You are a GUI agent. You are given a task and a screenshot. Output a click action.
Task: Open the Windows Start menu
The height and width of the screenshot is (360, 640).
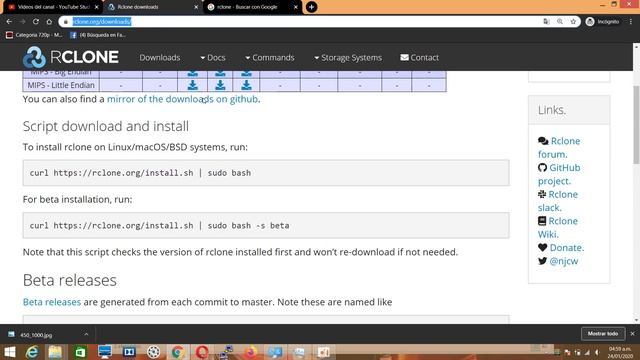[9, 352]
